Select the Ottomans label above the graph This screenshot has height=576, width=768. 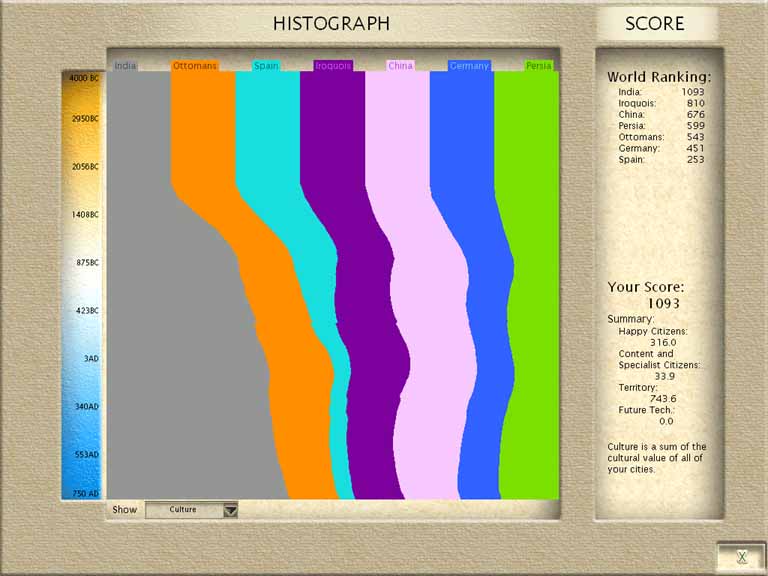[194, 66]
